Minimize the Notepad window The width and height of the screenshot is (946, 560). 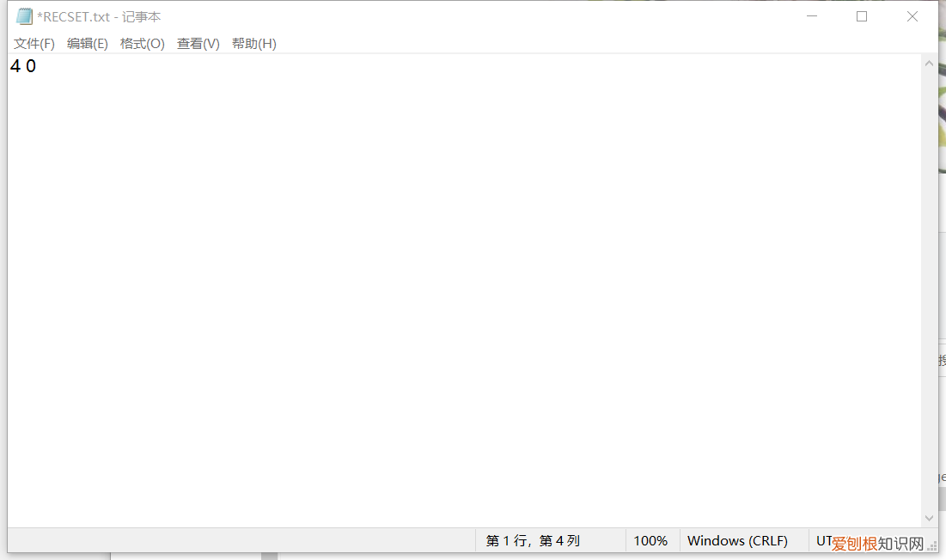click(811, 16)
